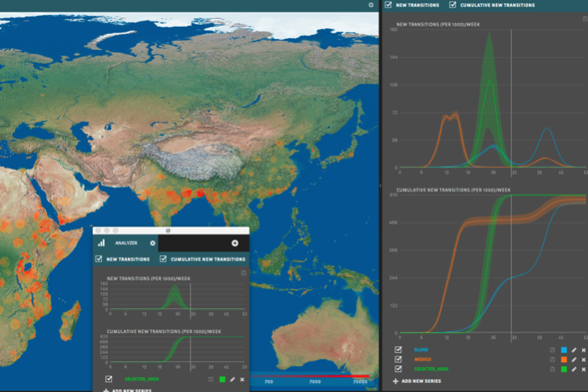Uncheck New Transitions in the right panel
The width and height of the screenshot is (588, 392).
[389, 5]
